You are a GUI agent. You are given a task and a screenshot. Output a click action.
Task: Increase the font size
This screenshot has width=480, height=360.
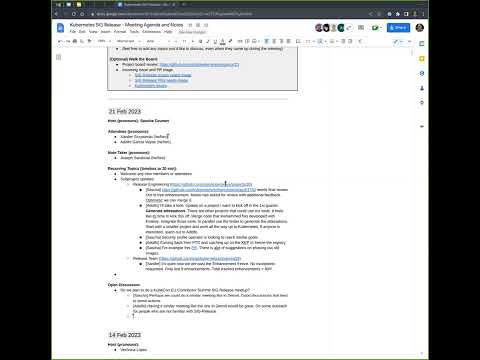coord(193,41)
